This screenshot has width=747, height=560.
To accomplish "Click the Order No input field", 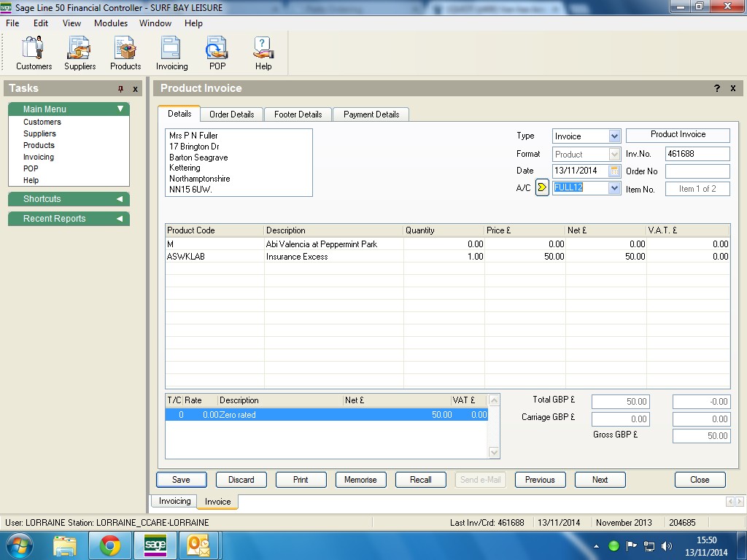I will pos(697,171).
